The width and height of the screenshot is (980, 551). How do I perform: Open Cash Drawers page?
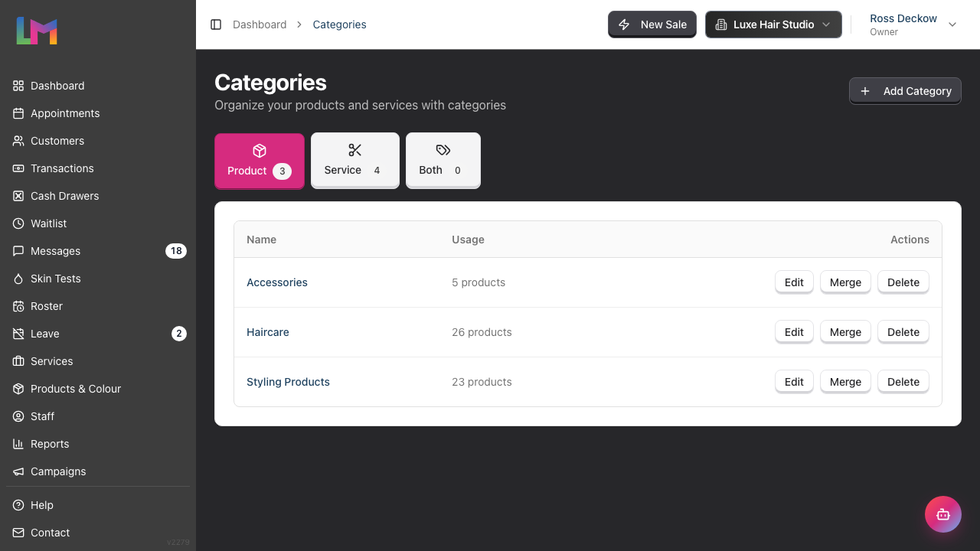click(x=98, y=196)
